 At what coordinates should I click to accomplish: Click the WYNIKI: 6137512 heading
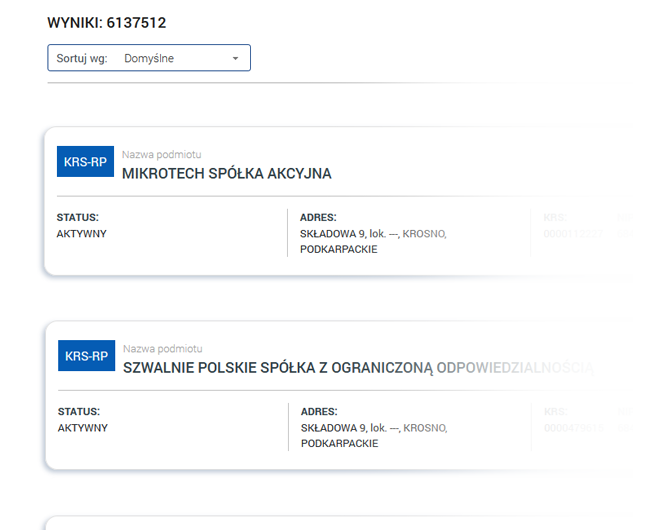pyautogui.click(x=107, y=22)
